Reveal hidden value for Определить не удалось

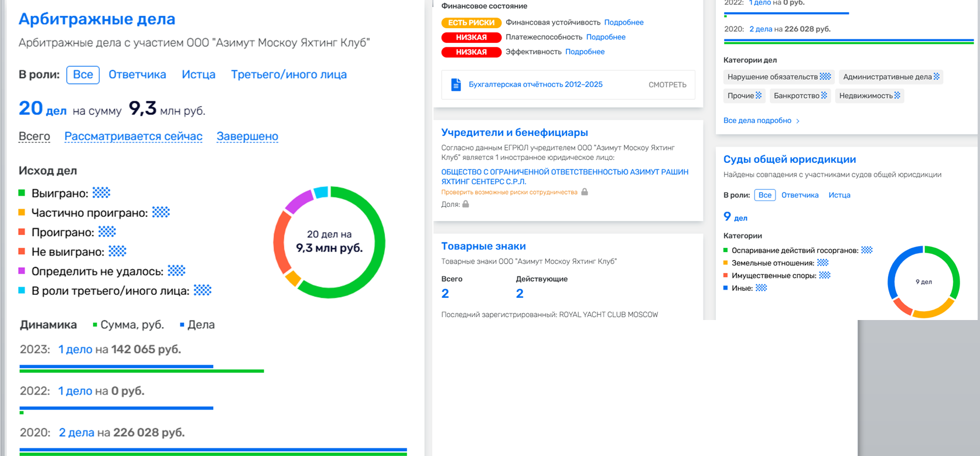177,270
